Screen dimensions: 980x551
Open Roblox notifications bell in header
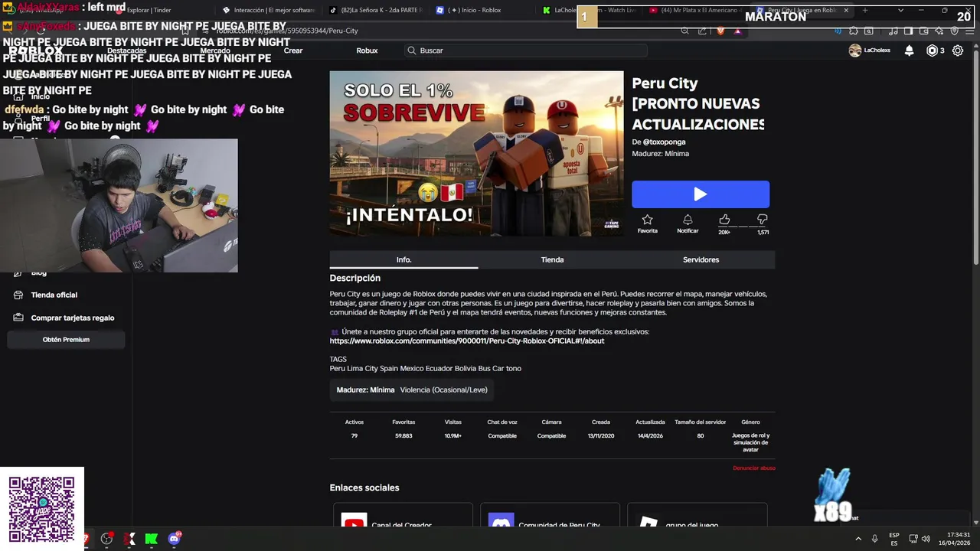pos(909,51)
